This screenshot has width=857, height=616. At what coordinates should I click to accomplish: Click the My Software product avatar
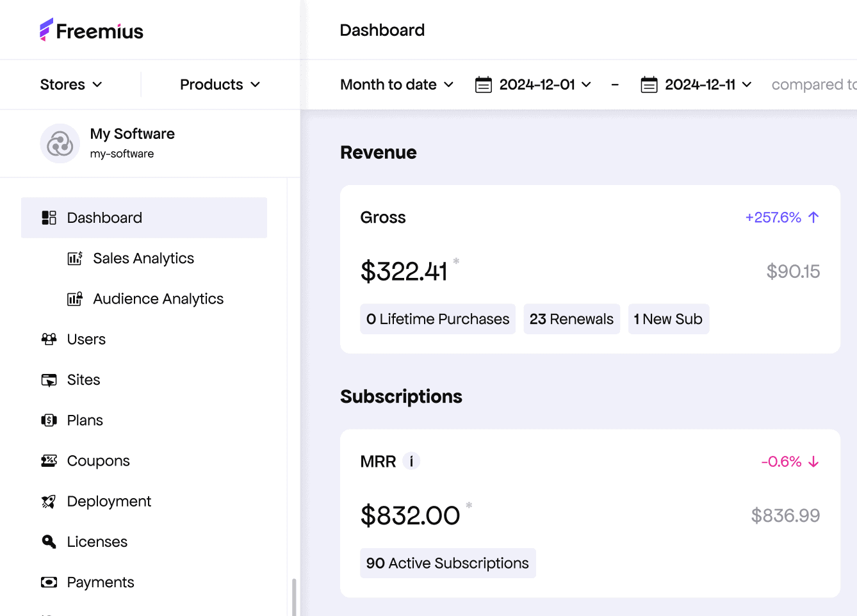click(x=60, y=143)
